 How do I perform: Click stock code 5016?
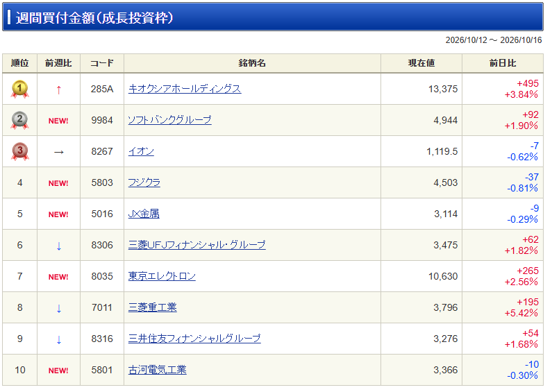pyautogui.click(x=102, y=214)
